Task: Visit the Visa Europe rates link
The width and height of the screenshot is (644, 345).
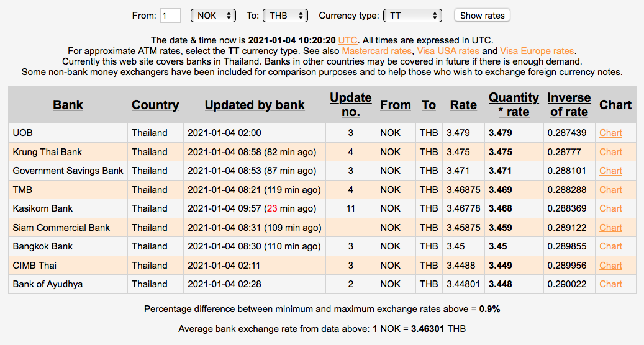Action: click(x=537, y=51)
